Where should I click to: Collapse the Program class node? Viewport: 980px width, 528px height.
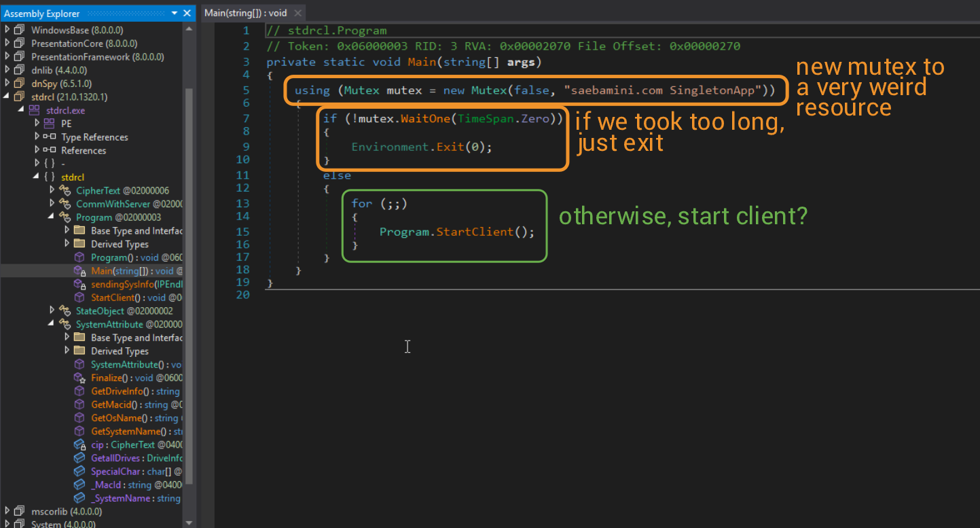click(52, 217)
